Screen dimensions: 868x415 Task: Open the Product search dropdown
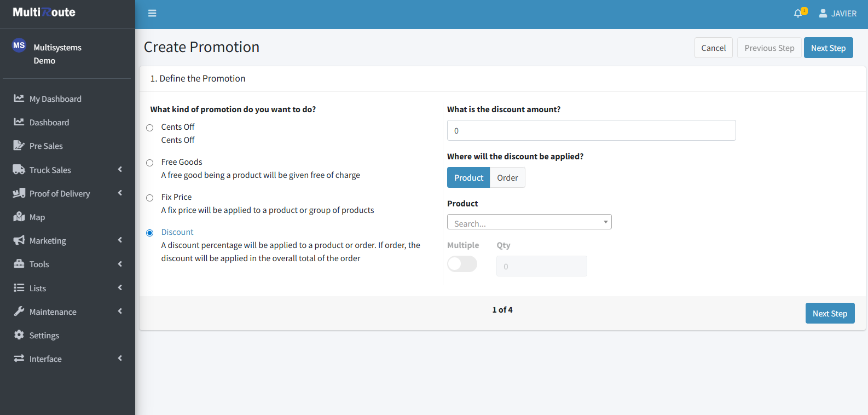529,222
